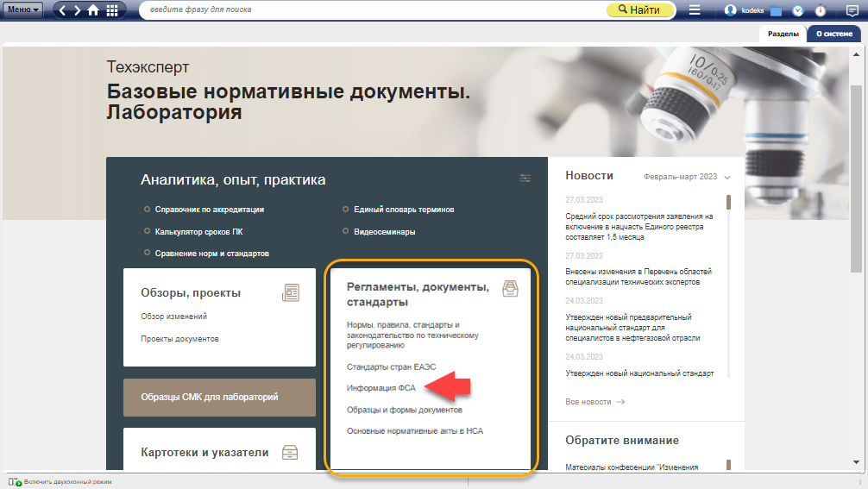
Task: Click the drawer icon beside Картотеки и указатели
Action: pyautogui.click(x=290, y=452)
